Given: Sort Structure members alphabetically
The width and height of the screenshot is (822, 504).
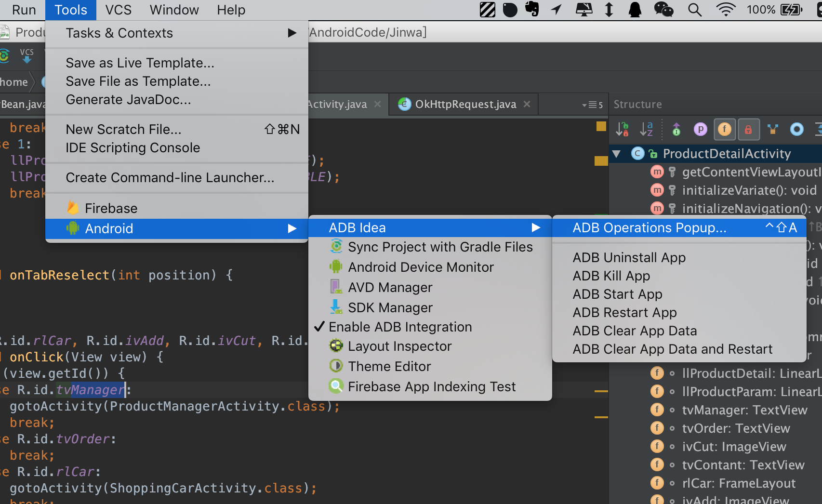Looking at the screenshot, I should point(646,129).
